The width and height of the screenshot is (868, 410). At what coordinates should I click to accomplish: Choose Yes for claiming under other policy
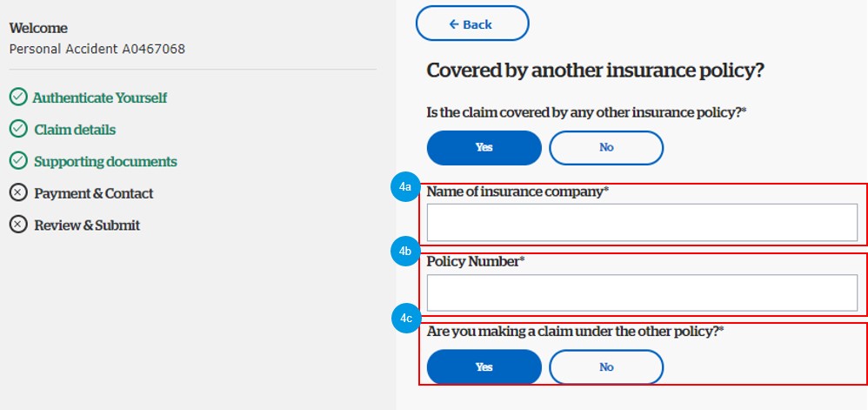(484, 366)
